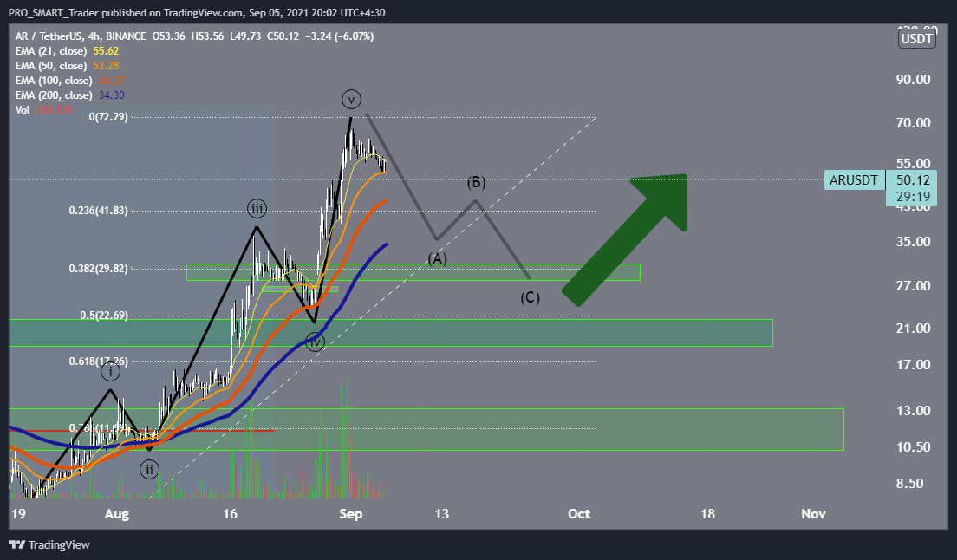Click the 16 date on time axis
This screenshot has height=560, width=957.
click(230, 514)
